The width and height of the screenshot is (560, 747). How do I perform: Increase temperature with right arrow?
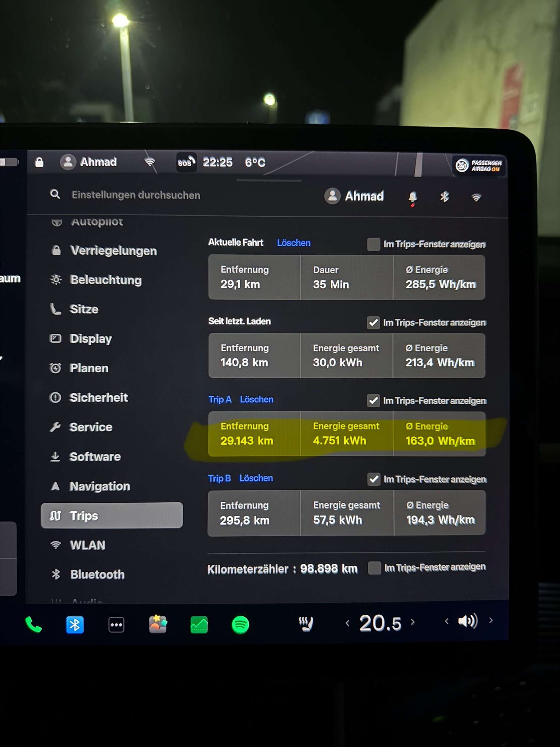[x=413, y=622]
